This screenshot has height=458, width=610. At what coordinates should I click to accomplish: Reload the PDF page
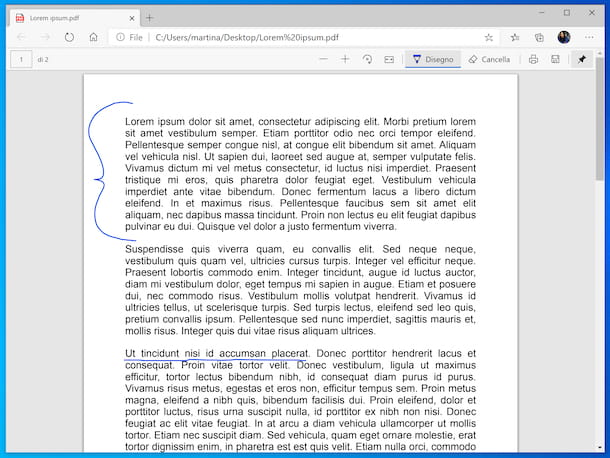[69, 37]
